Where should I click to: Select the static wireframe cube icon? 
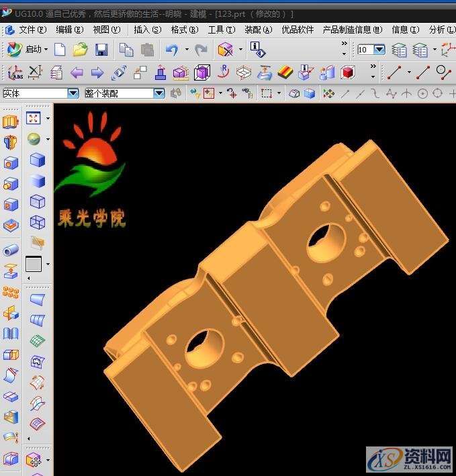coord(38,202)
